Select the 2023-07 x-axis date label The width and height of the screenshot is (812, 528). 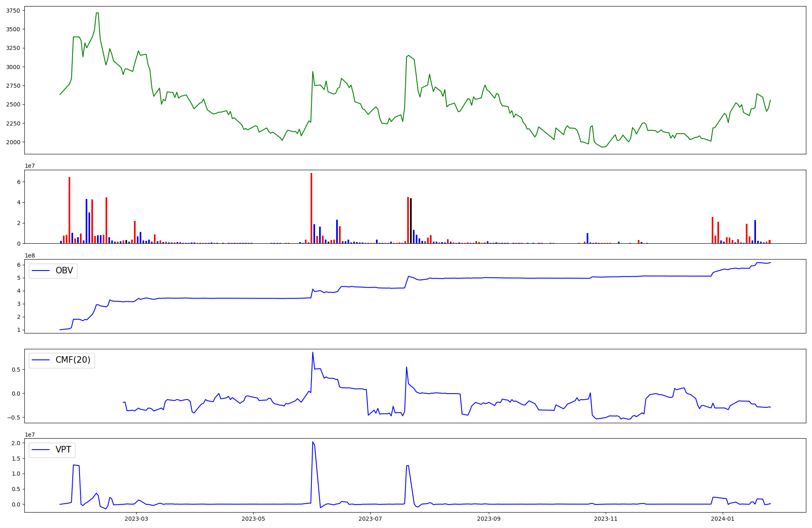click(x=371, y=519)
